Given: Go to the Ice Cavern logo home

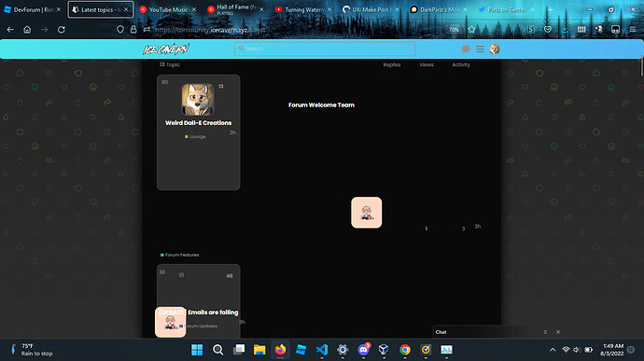Looking at the screenshot, I should (x=166, y=49).
